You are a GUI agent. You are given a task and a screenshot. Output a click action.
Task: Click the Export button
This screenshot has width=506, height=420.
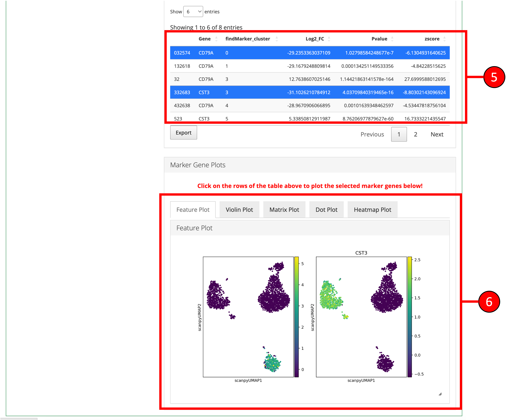(x=183, y=133)
